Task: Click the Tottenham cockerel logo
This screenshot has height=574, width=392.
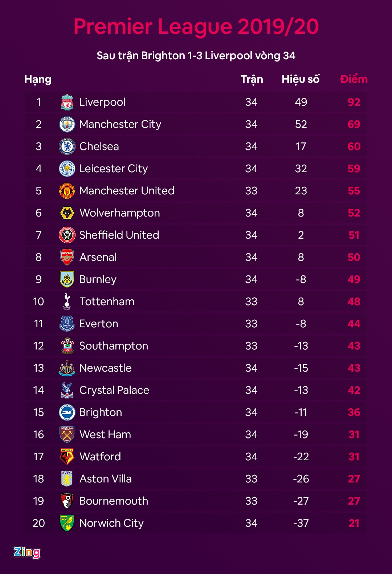Action: [x=67, y=302]
